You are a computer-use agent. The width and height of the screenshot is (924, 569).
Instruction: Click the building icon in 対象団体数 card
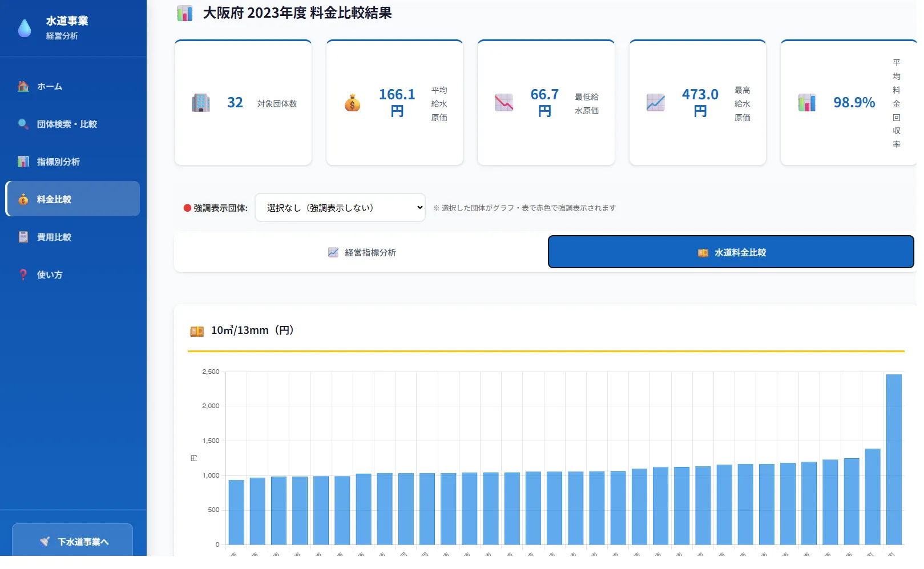(x=201, y=103)
